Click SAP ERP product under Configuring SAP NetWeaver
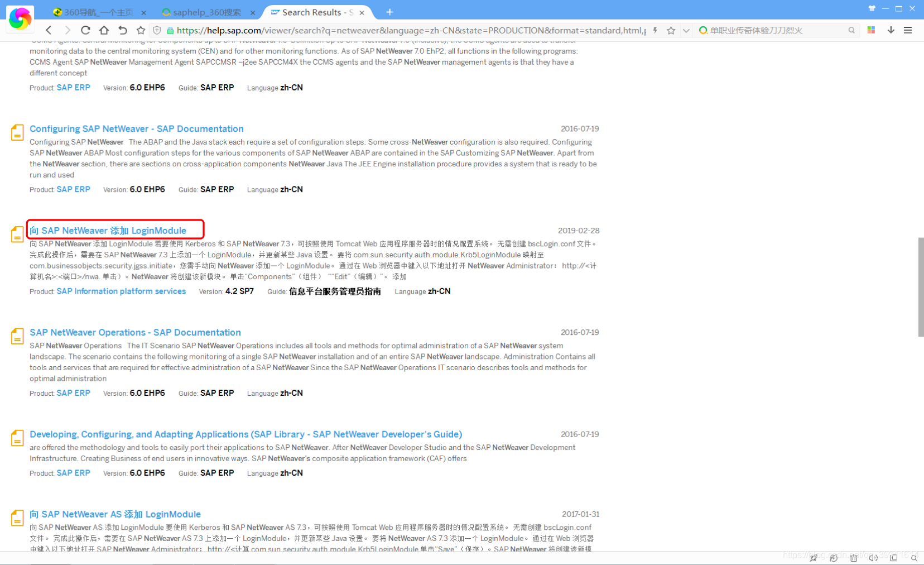This screenshot has height=565, width=924. [x=73, y=189]
